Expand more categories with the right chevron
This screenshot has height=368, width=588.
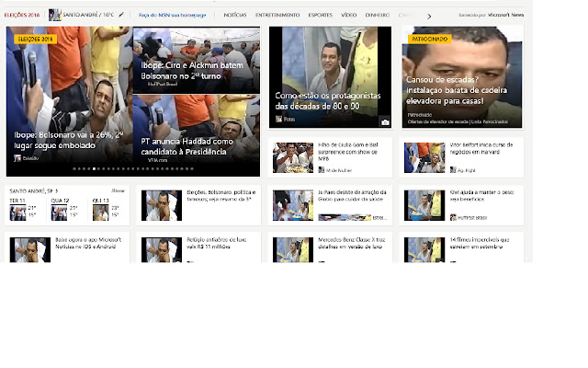coord(429,17)
